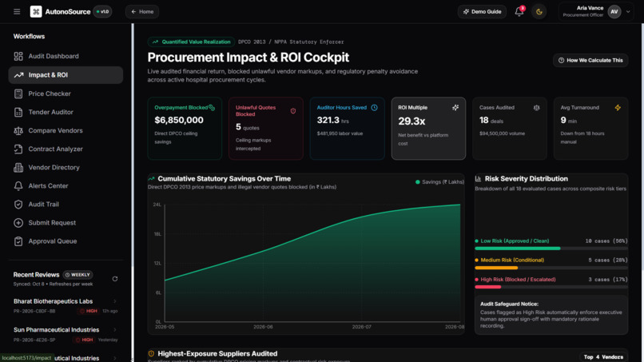
Task: Open Sun Pharmaceutical Industries review
Action: point(66,335)
